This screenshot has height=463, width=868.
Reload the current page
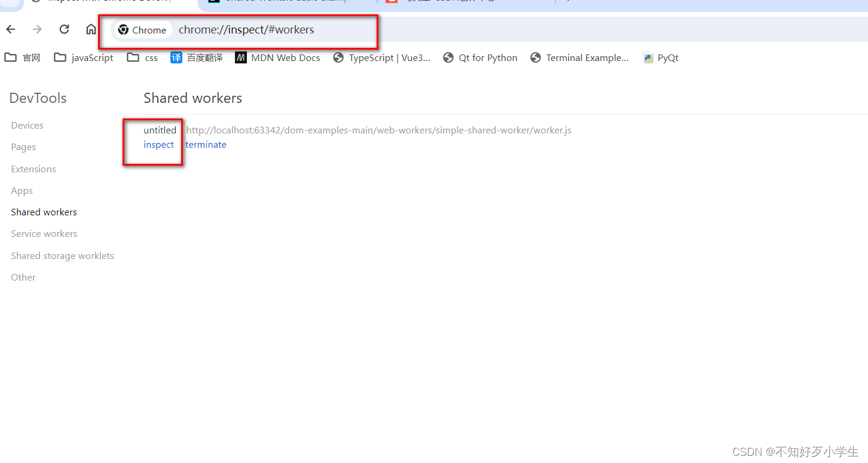(64, 29)
